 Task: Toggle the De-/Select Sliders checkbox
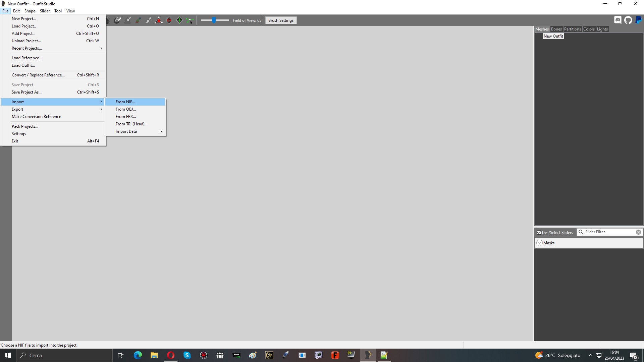click(x=539, y=232)
